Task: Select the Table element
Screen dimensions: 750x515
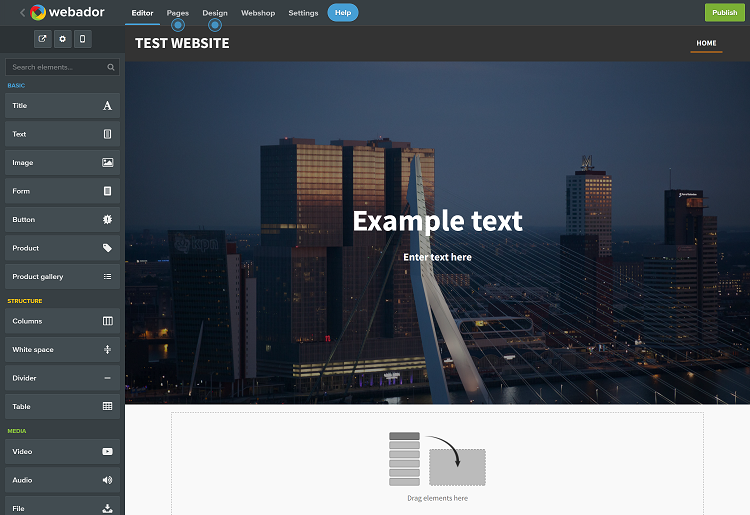Action: [62, 407]
